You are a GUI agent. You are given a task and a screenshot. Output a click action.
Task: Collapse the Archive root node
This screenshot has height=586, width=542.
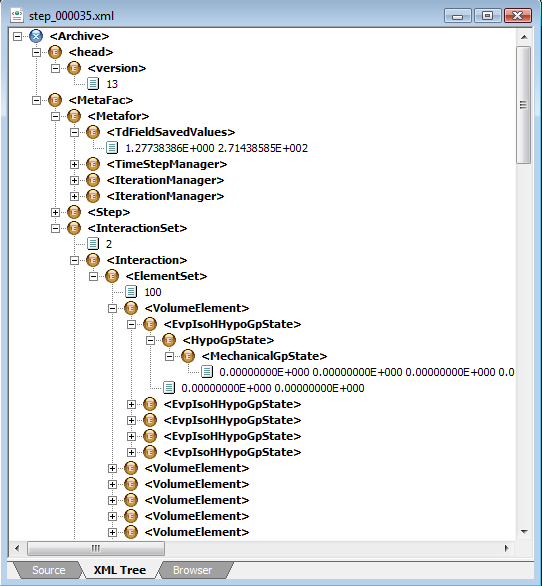pyautogui.click(x=17, y=36)
